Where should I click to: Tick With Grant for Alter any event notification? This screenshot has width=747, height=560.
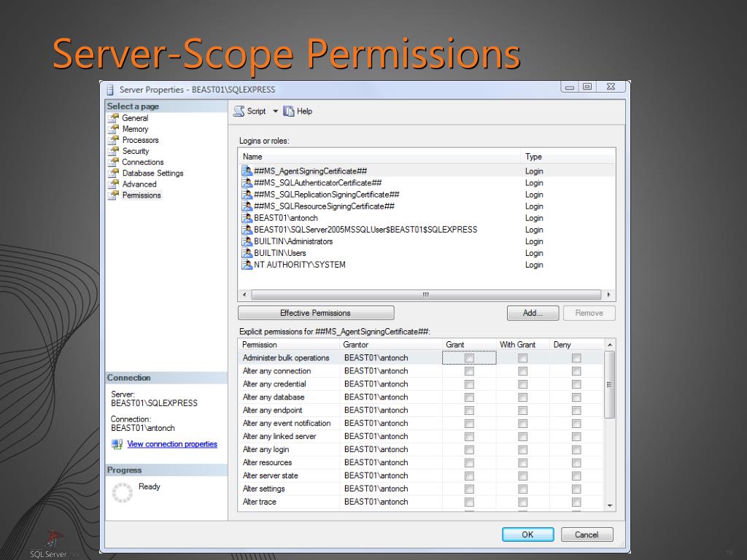522,424
